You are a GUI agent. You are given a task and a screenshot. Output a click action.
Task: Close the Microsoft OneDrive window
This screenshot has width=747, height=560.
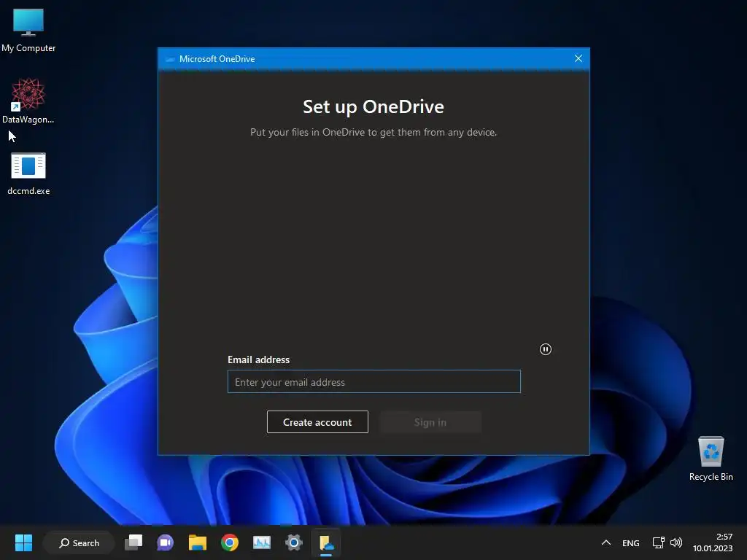click(x=578, y=58)
